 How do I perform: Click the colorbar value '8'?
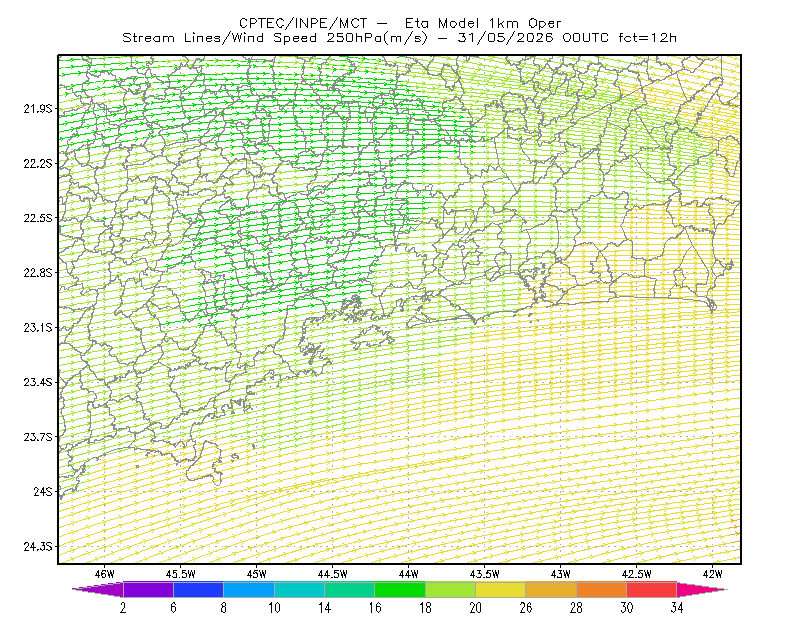(x=223, y=608)
